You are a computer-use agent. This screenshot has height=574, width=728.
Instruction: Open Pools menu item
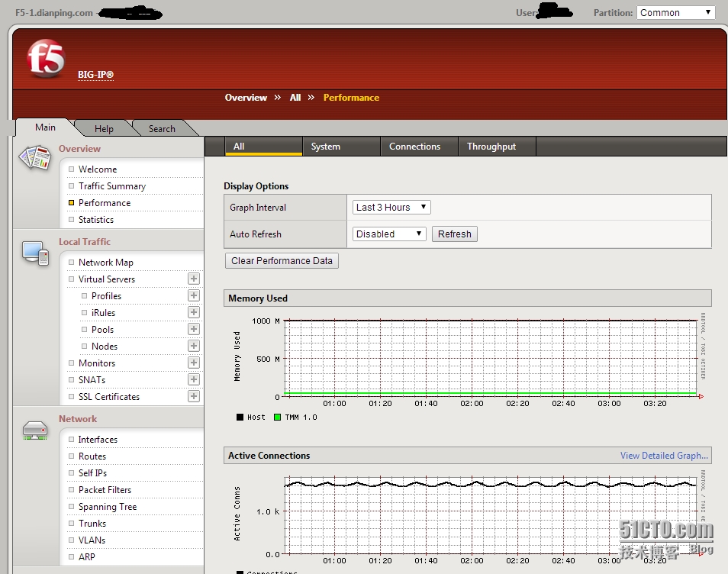pos(102,329)
